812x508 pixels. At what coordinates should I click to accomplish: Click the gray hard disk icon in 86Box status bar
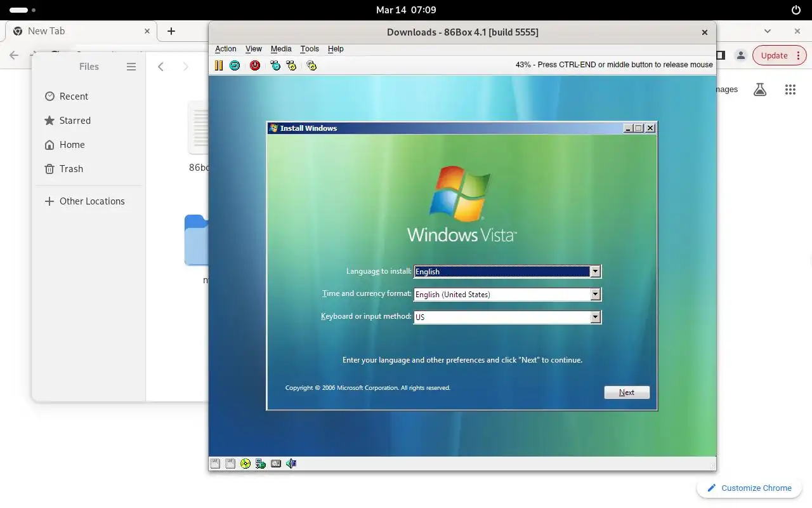[276, 464]
